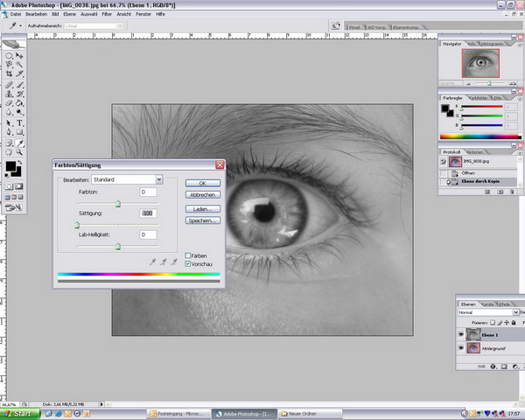Create new snapshot in Protokoll panel
This screenshot has height=420, width=525.
pyautogui.click(x=500, y=192)
